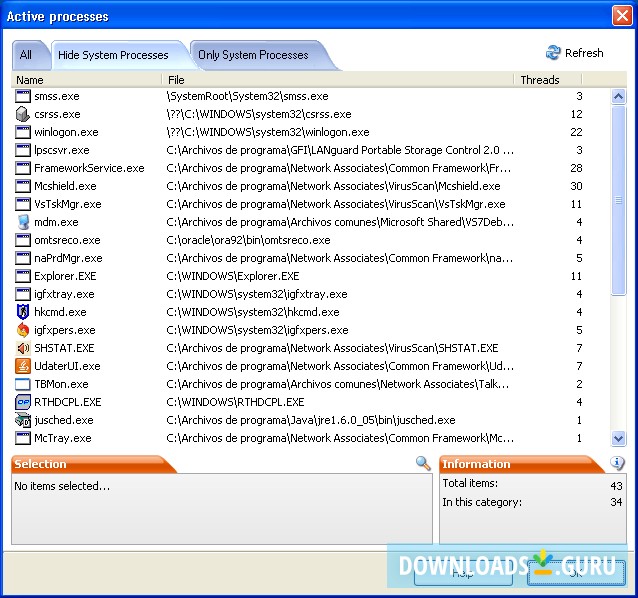
Task: Select the RTHDCPL.EXE process name
Action: pyautogui.click(x=68, y=402)
